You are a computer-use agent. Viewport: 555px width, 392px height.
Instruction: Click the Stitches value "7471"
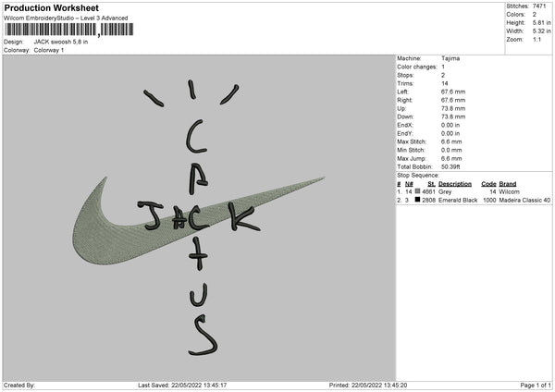539,6
